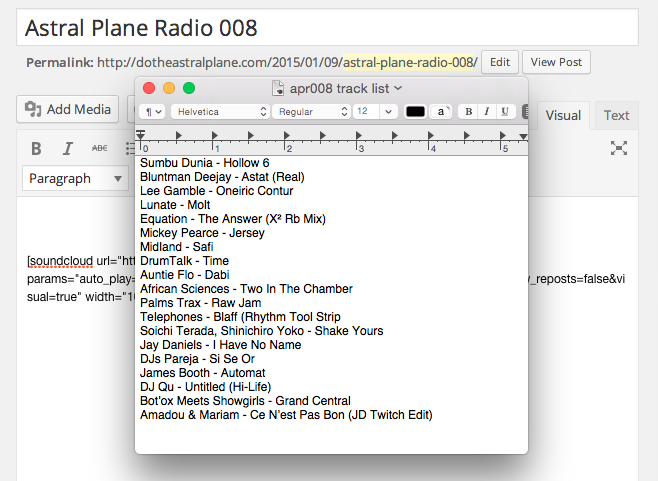Open the Regular typeface style dropdown
The height and width of the screenshot is (481, 658).
click(309, 112)
